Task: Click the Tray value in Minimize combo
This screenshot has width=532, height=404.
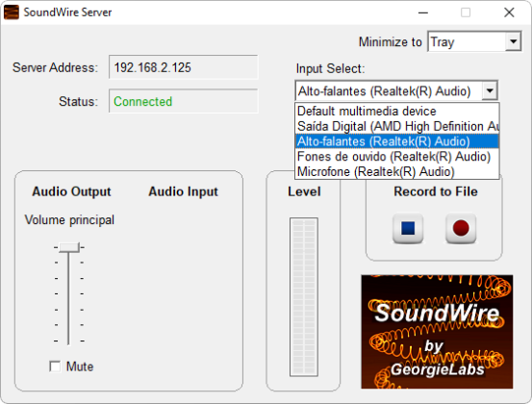Action: tap(443, 42)
